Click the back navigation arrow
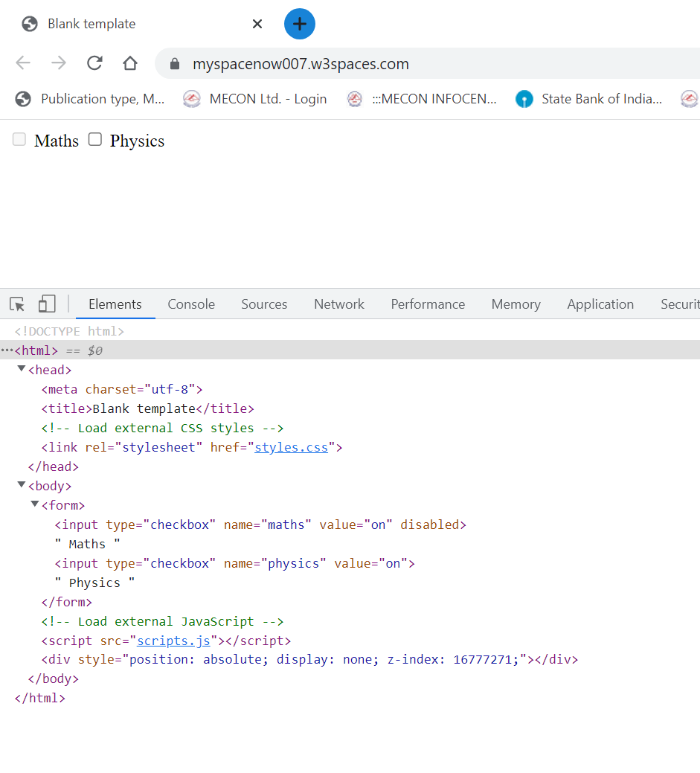This screenshot has height=773, width=700. coord(23,63)
